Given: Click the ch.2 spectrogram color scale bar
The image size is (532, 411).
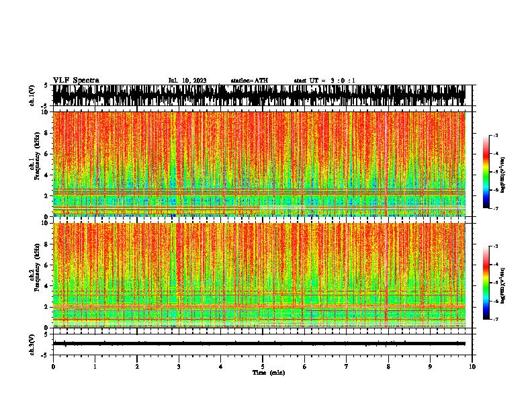Looking at the screenshot, I should click(486, 283).
